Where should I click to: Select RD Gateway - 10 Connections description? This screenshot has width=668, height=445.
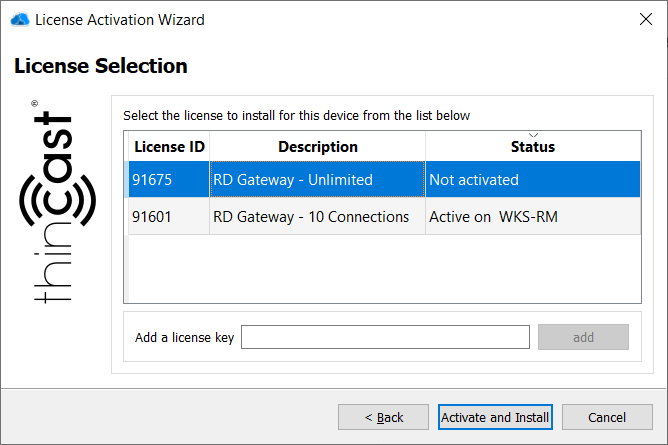318,216
